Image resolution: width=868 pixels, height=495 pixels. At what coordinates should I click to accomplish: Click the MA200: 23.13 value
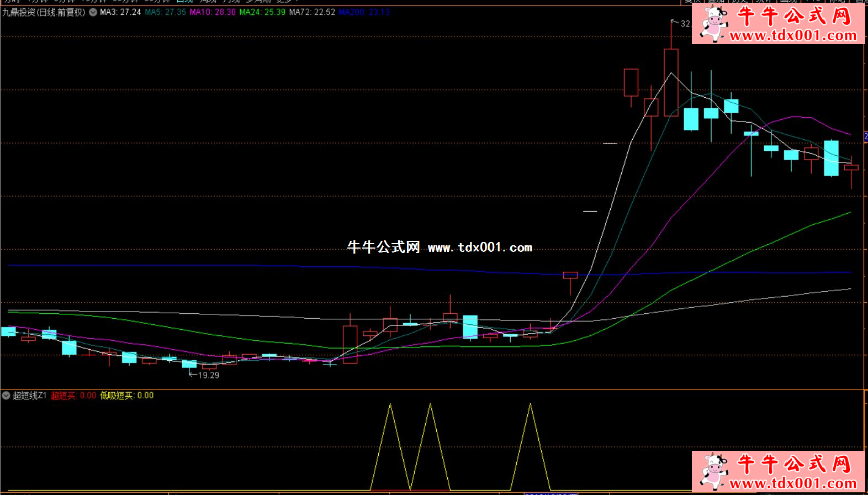[x=364, y=12]
